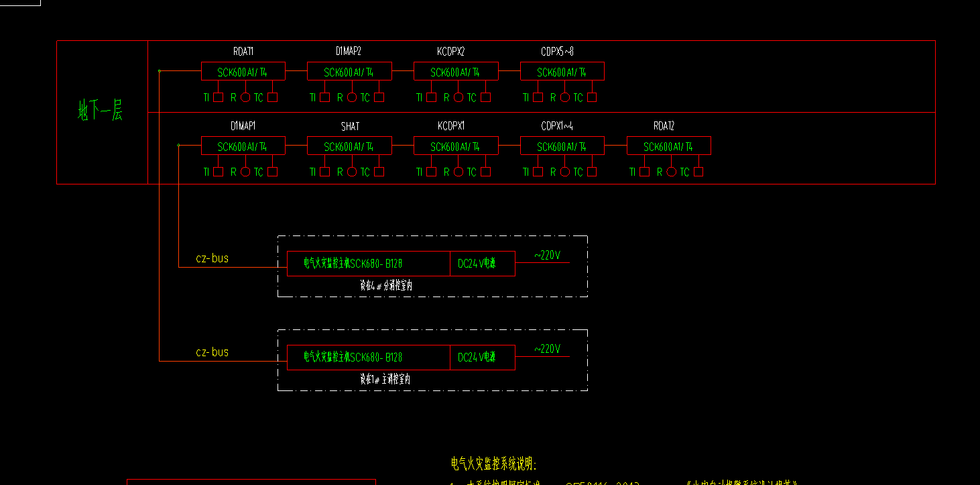The height and width of the screenshot is (485, 980).
Task: Select the TI square symbol below KCDPX2 module
Action: pyautogui.click(x=431, y=97)
